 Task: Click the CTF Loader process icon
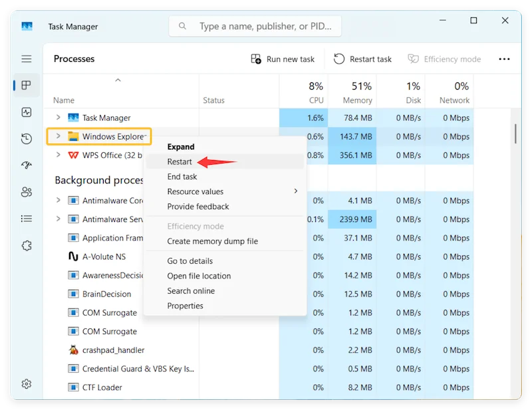point(73,387)
